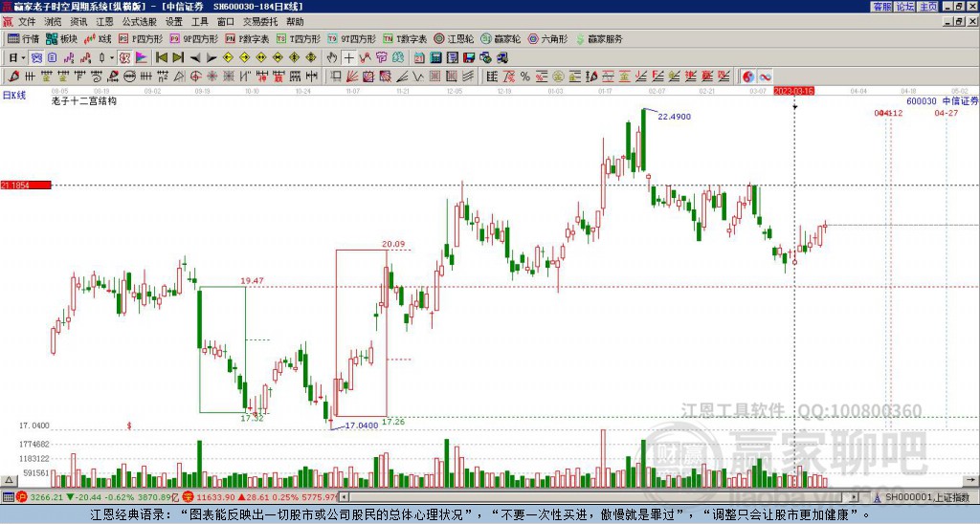The height and width of the screenshot is (524, 980).
Task: Open the P数字表 number table
Action: [x=248, y=38]
